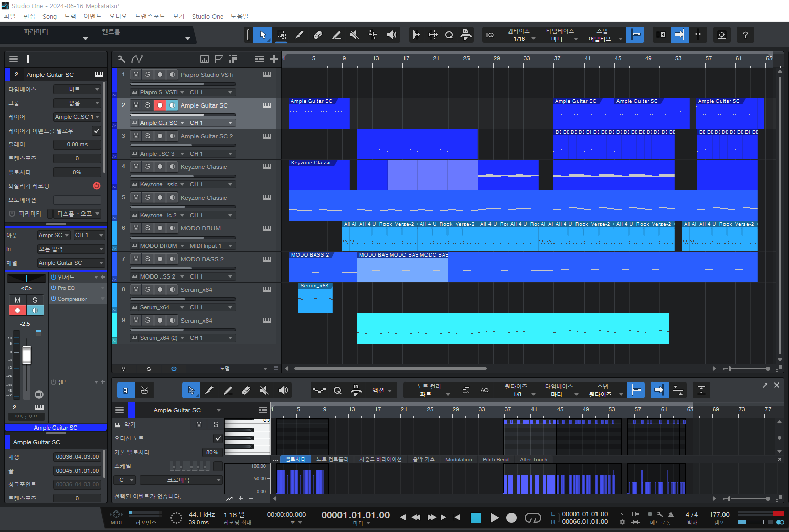Click the stop button in transport
The image size is (789, 532).
476,518
